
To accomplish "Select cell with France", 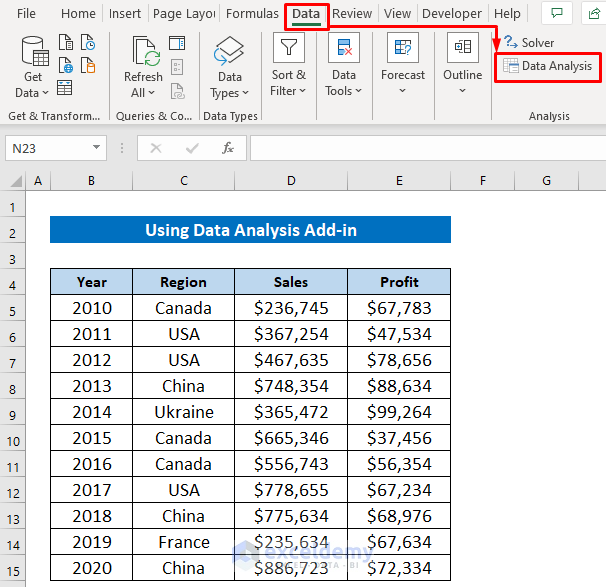I will [x=184, y=542].
